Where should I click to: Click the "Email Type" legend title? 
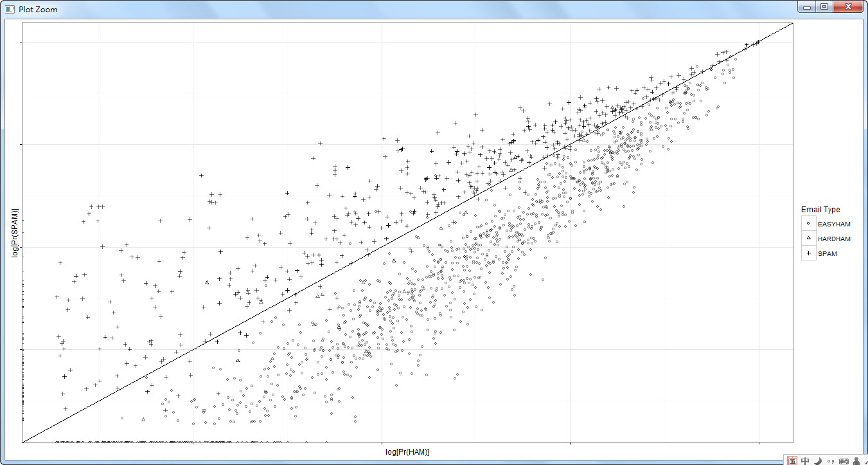click(x=820, y=210)
